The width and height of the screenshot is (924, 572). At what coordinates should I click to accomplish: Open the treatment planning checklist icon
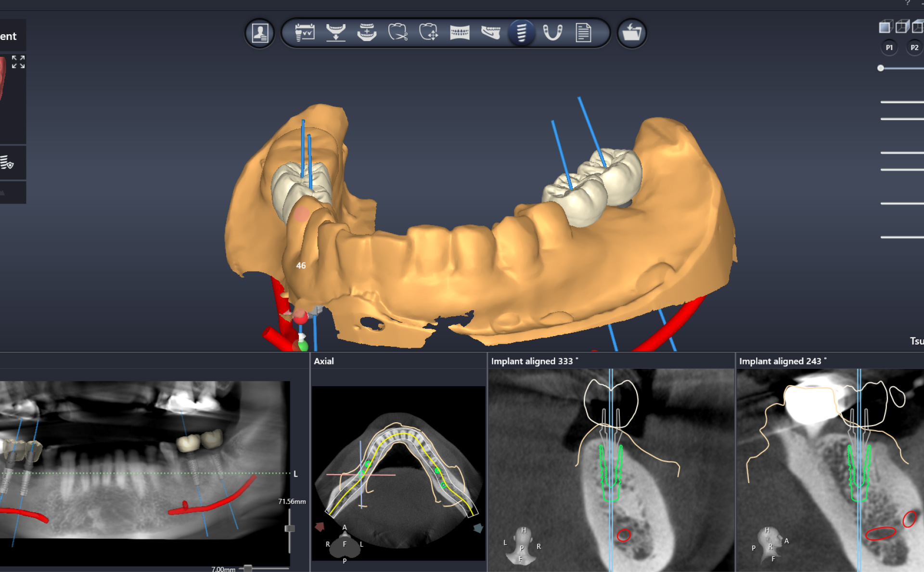click(305, 33)
